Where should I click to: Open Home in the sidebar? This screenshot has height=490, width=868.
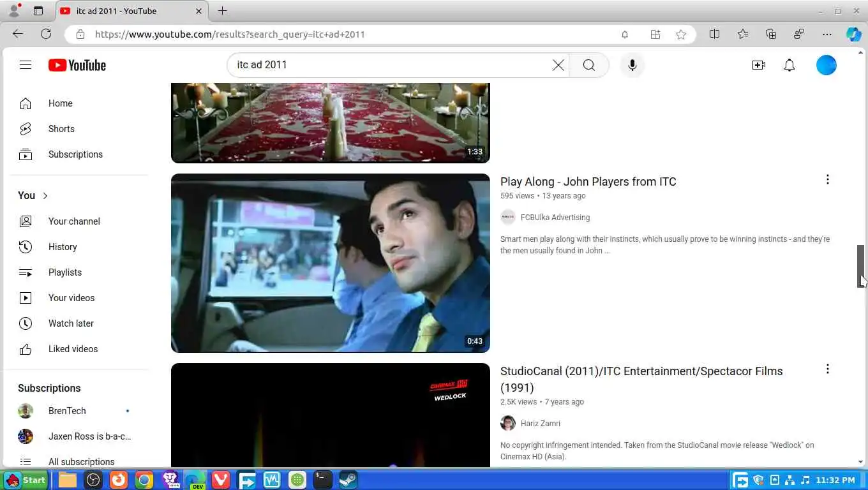coord(79,103)
